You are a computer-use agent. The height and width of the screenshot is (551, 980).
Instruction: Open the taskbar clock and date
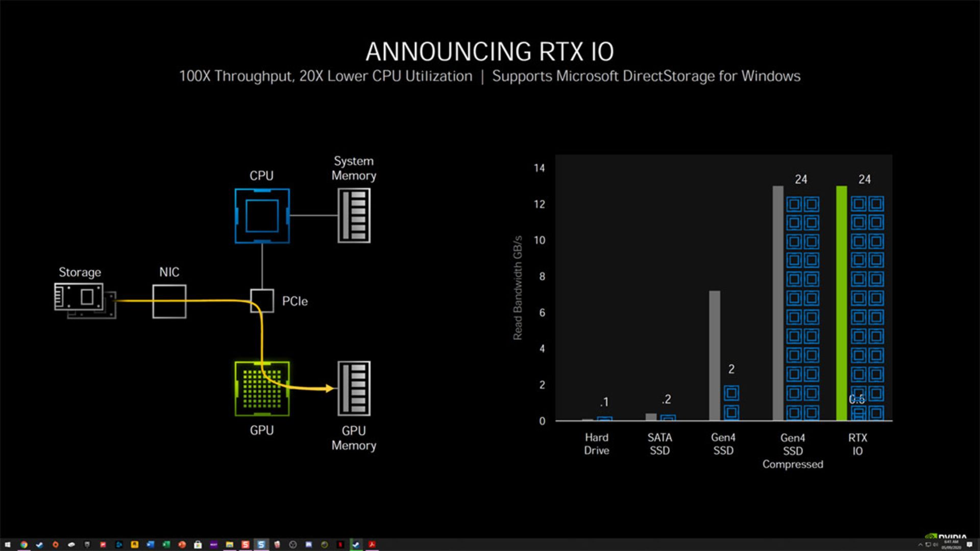(951, 544)
